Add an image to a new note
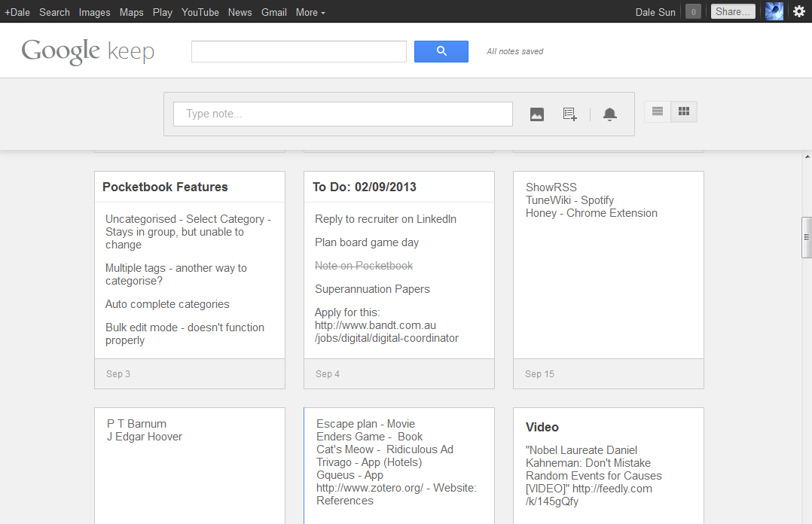This screenshot has width=812, height=524. click(x=537, y=114)
